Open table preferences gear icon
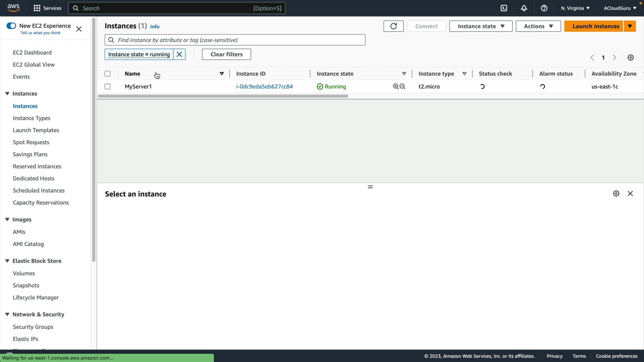This screenshot has width=644, height=362. pyautogui.click(x=631, y=58)
